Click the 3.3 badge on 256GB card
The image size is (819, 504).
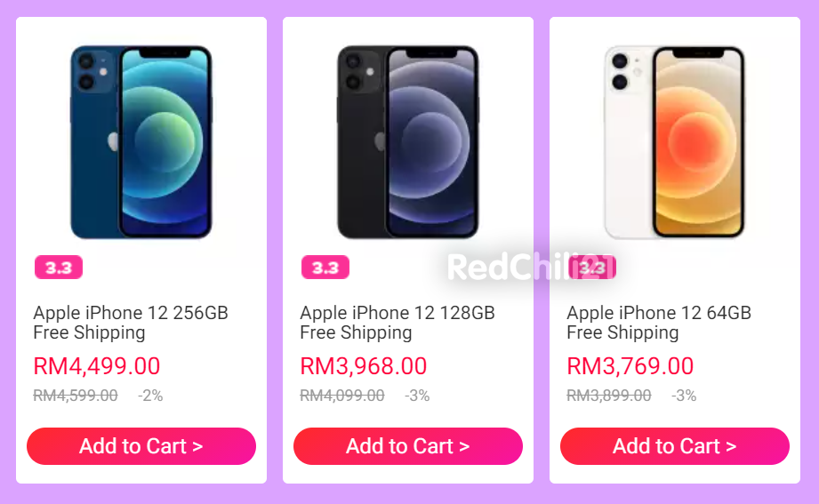click(59, 268)
